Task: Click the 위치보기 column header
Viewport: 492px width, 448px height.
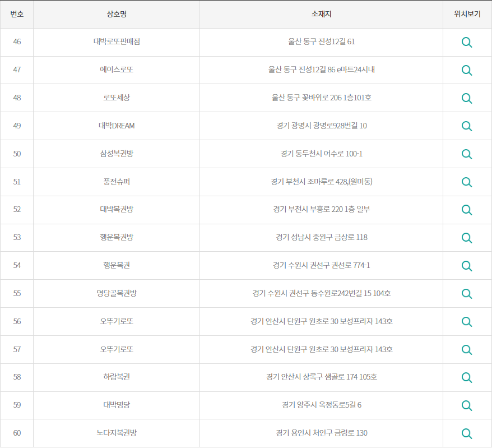Action: [467, 14]
